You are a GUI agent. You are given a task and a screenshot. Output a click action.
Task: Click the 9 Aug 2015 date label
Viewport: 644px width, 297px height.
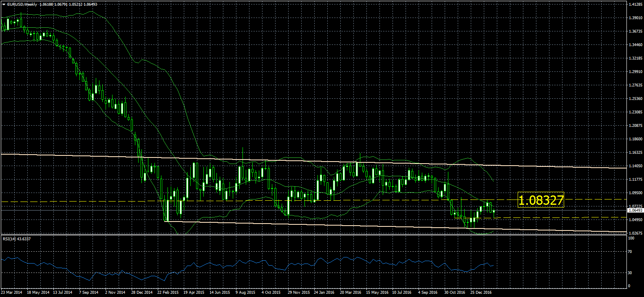245,293
